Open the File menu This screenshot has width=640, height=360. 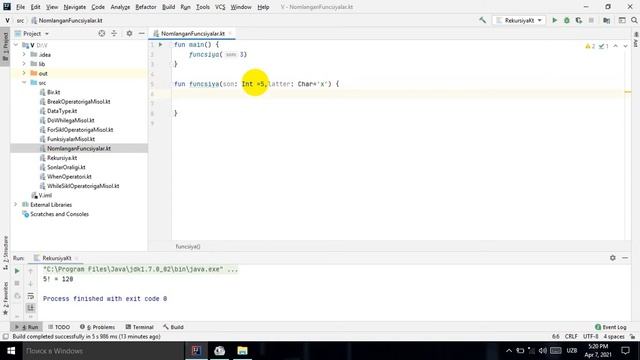(20, 7)
